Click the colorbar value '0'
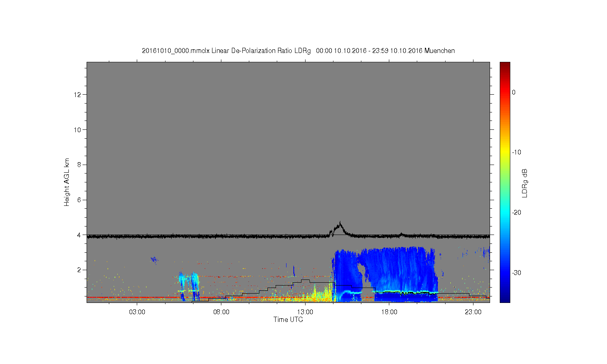 [x=514, y=93]
